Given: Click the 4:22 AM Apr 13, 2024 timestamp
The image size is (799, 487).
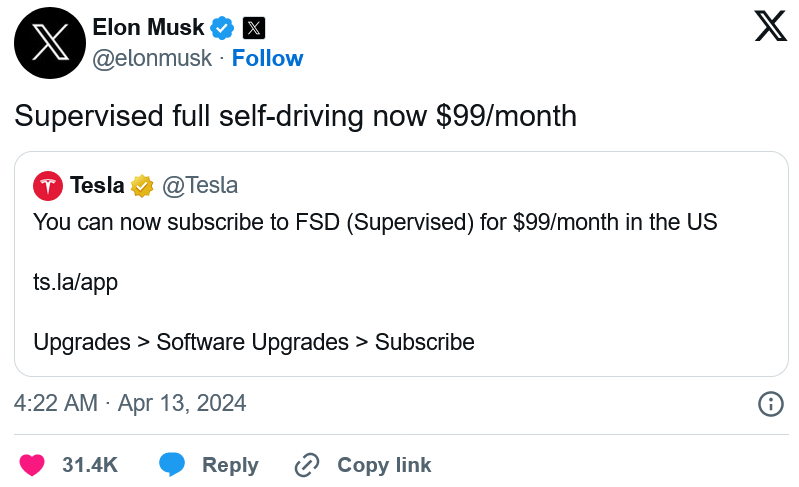Looking at the screenshot, I should tap(130, 403).
